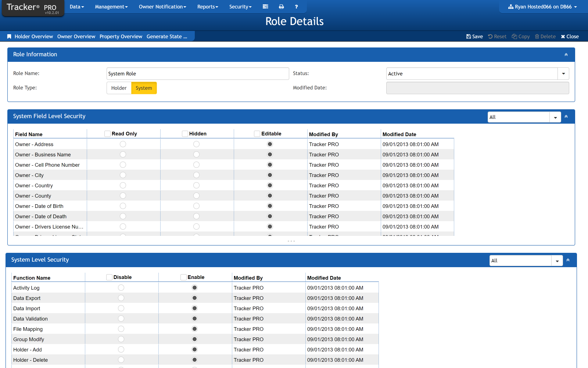The width and height of the screenshot is (588, 368).
Task: Enable the Disable option for Data Export
Action: coord(121,298)
